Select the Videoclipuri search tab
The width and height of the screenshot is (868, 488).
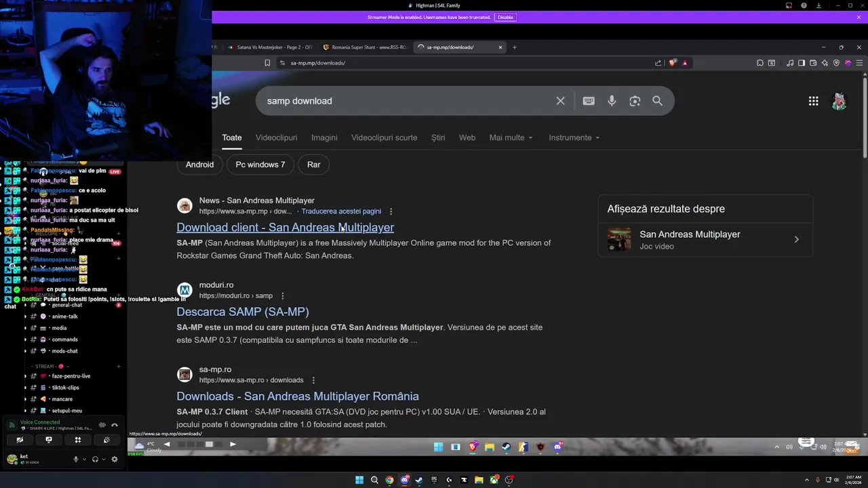point(276,138)
